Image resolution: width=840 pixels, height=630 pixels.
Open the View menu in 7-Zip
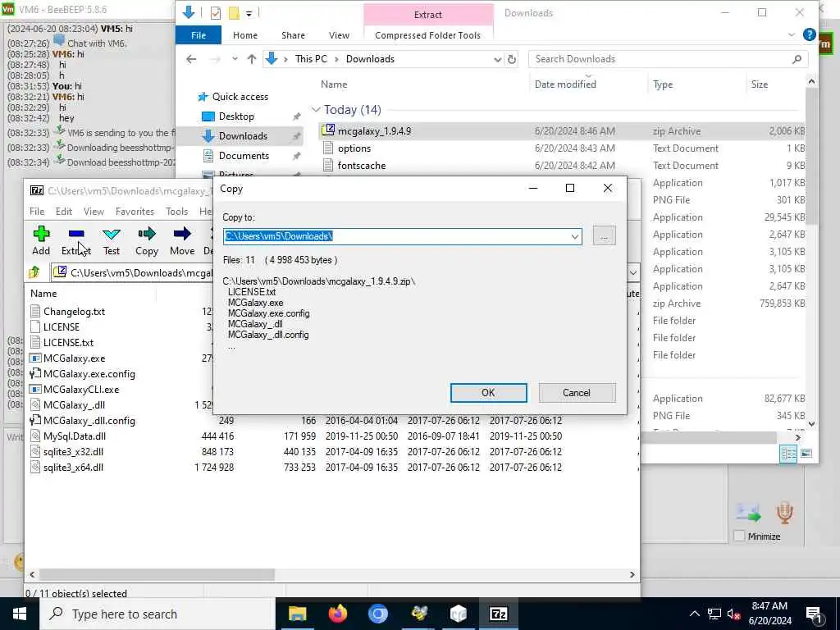point(94,212)
